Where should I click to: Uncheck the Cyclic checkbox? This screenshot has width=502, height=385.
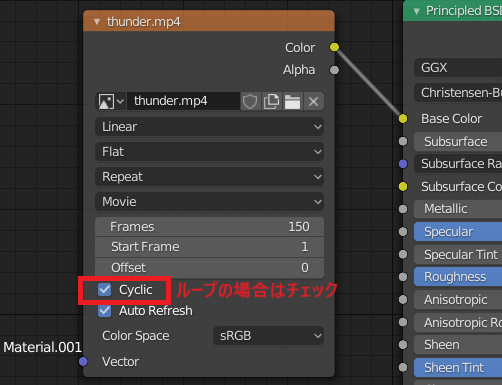pyautogui.click(x=105, y=290)
